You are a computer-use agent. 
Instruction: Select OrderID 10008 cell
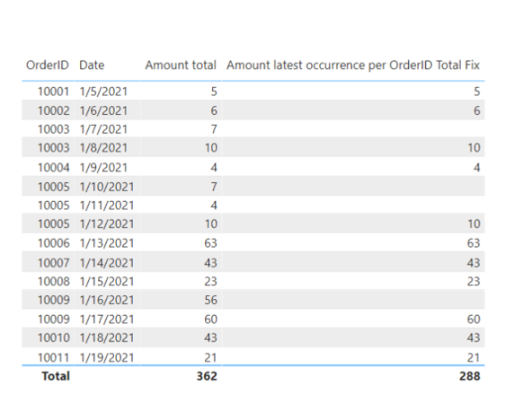[53, 281]
